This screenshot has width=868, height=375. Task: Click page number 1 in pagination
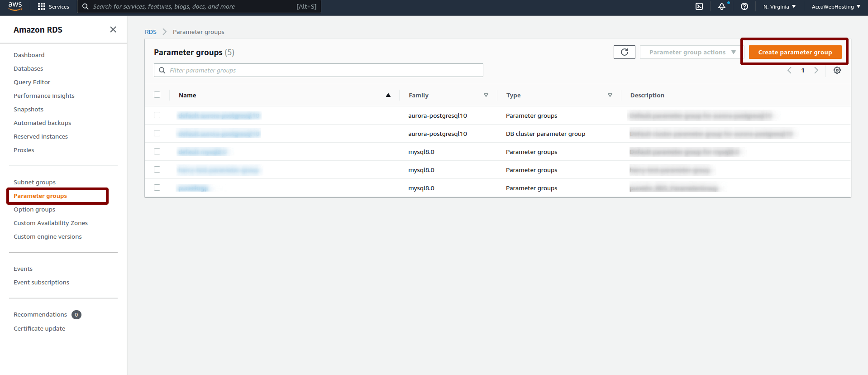(803, 70)
